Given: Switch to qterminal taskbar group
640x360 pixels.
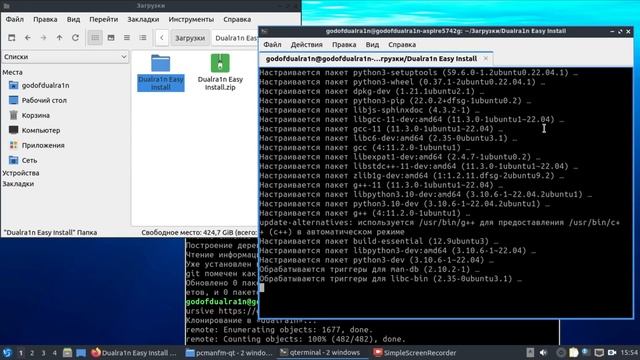Looking at the screenshot, I should 322,353.
